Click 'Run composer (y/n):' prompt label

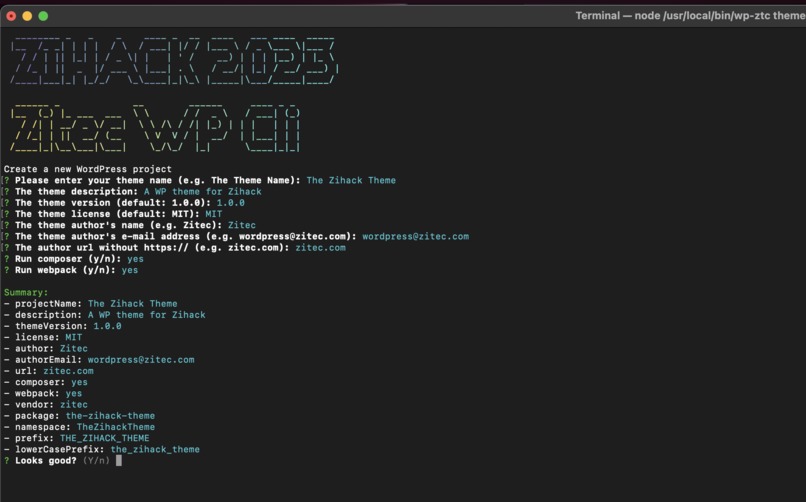pos(68,259)
